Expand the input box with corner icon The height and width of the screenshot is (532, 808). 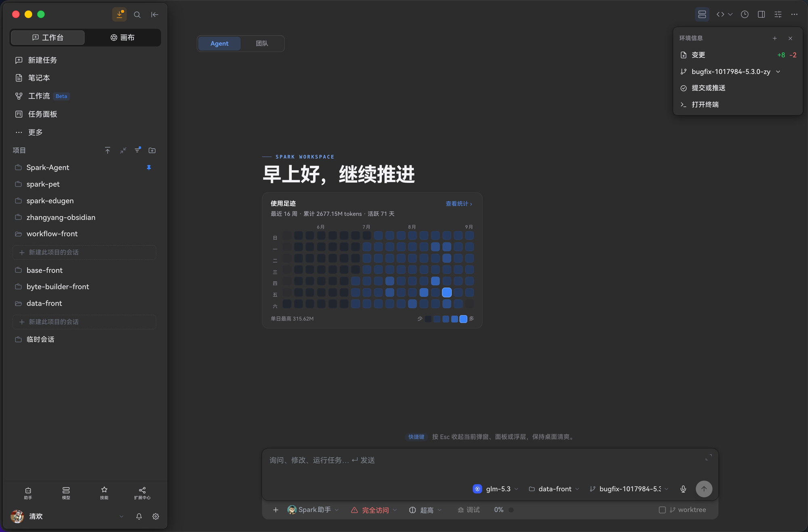click(709, 457)
